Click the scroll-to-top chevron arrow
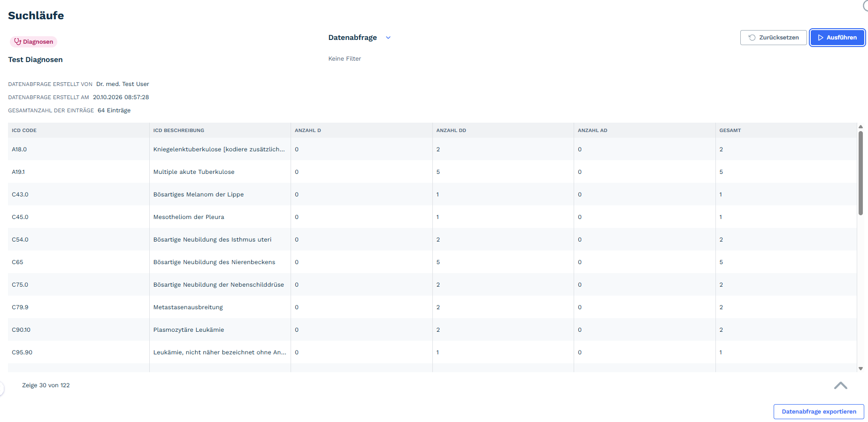 click(x=840, y=385)
